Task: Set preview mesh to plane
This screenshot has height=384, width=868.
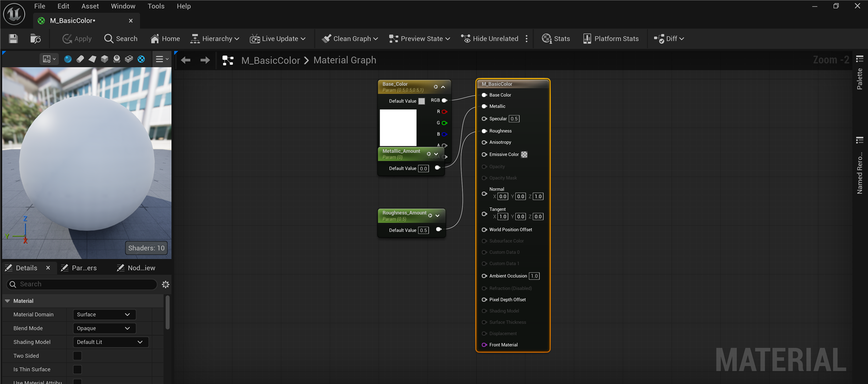Action: pos(92,59)
